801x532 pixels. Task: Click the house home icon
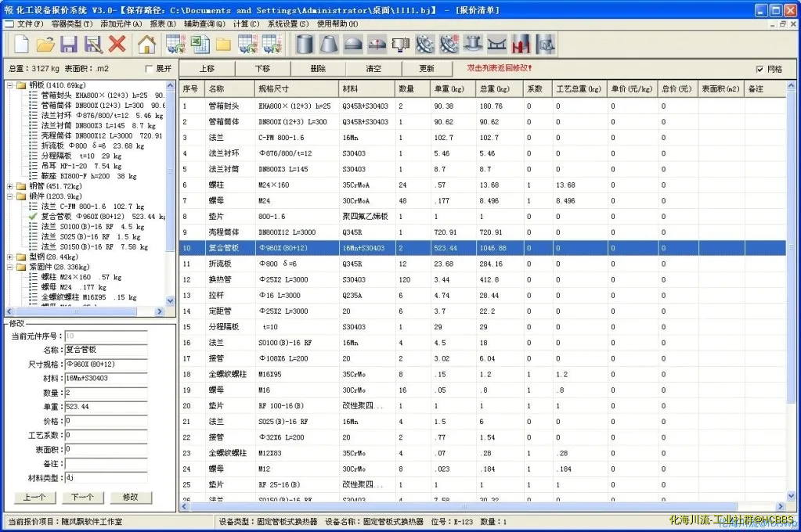coord(146,45)
